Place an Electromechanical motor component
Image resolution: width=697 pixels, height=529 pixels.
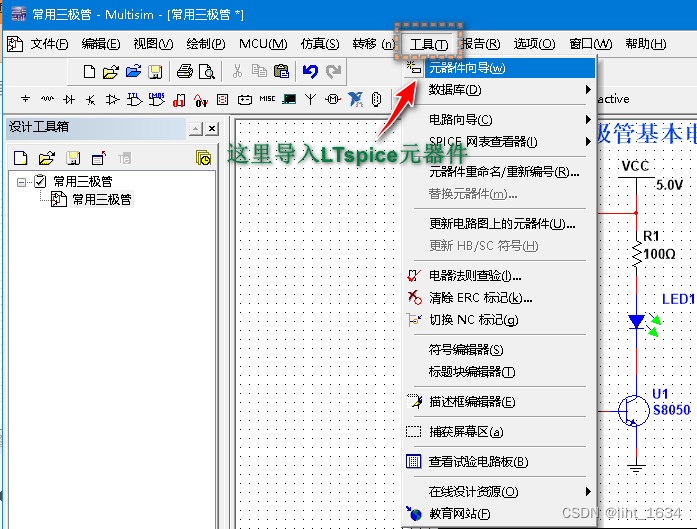click(x=333, y=100)
